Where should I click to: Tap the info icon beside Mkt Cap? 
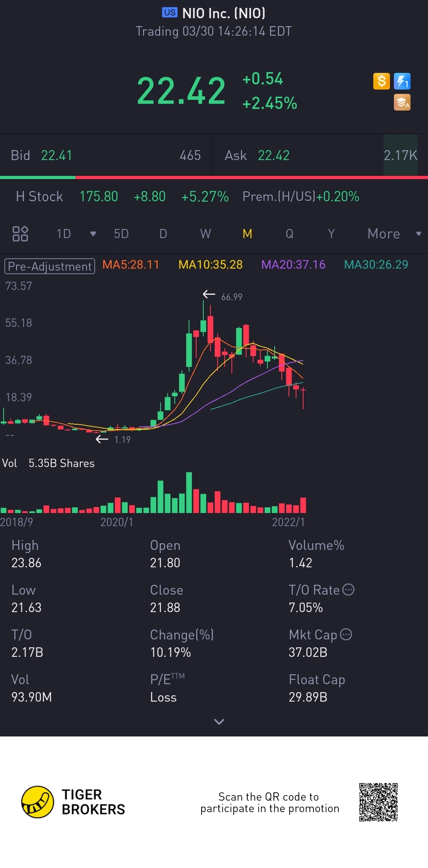tap(346, 634)
